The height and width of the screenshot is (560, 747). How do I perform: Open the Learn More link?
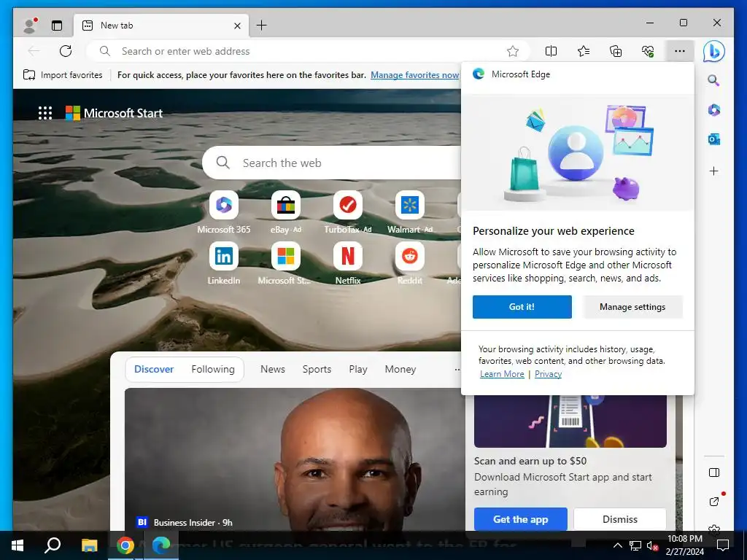[502, 374]
